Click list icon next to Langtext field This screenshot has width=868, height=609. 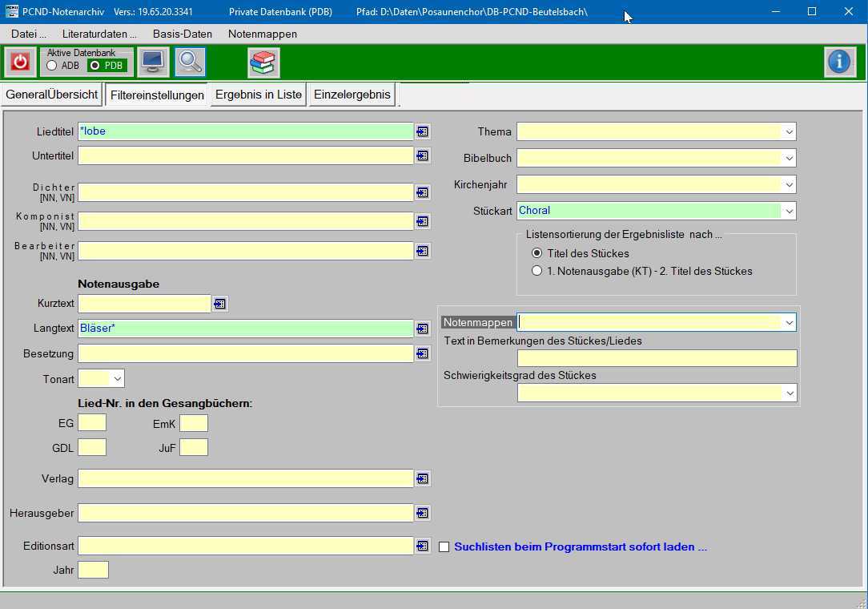pyautogui.click(x=422, y=329)
